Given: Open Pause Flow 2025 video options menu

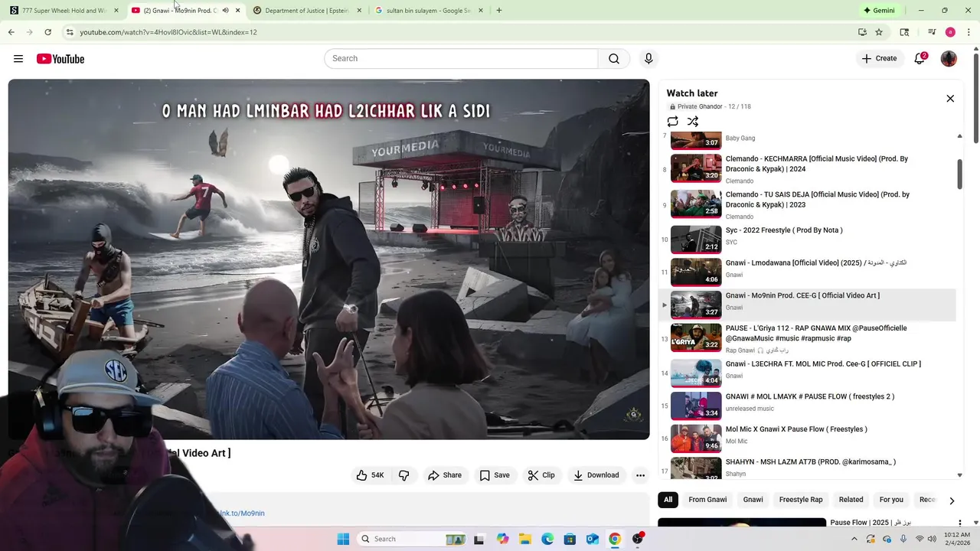Looking at the screenshot, I should (x=959, y=523).
